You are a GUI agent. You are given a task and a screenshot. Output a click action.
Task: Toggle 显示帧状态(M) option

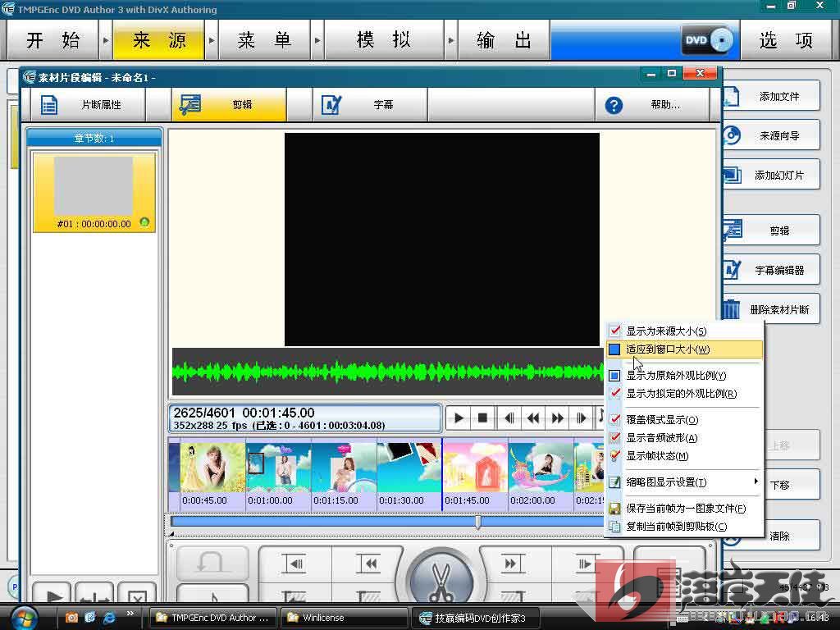(685, 456)
